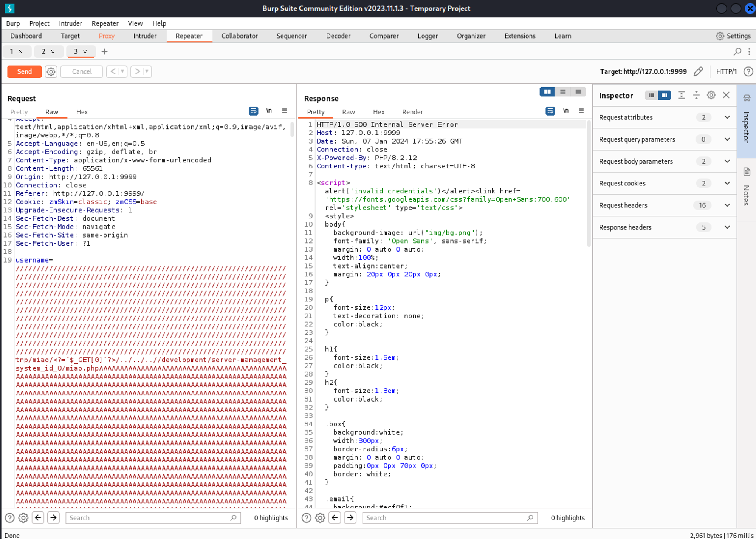Add a new Repeater tab with plus
The image size is (756, 539).
click(x=105, y=52)
